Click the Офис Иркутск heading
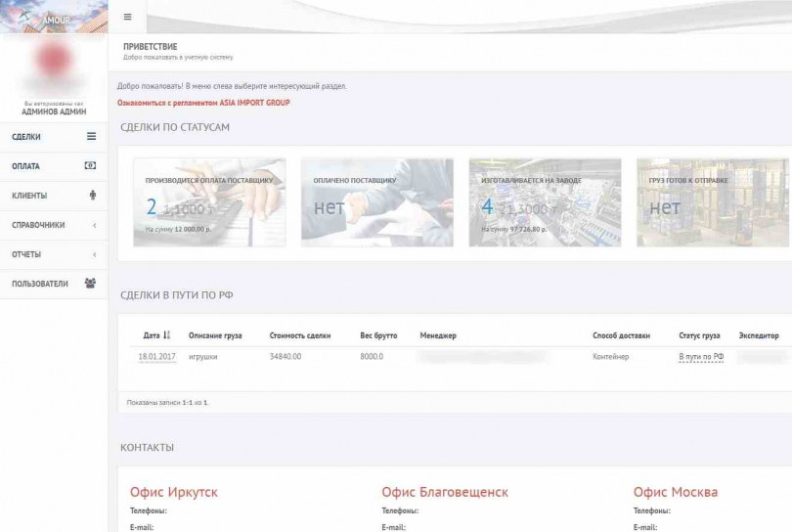792x532 pixels. click(174, 492)
